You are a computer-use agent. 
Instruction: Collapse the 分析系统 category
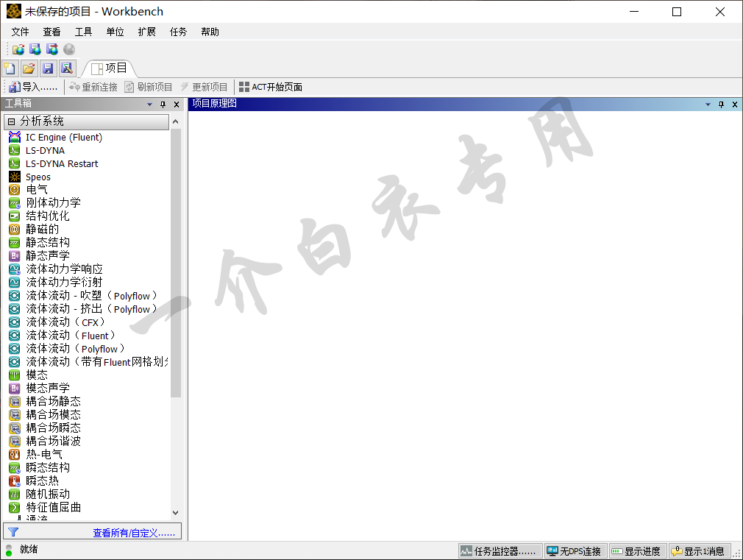tap(11, 121)
